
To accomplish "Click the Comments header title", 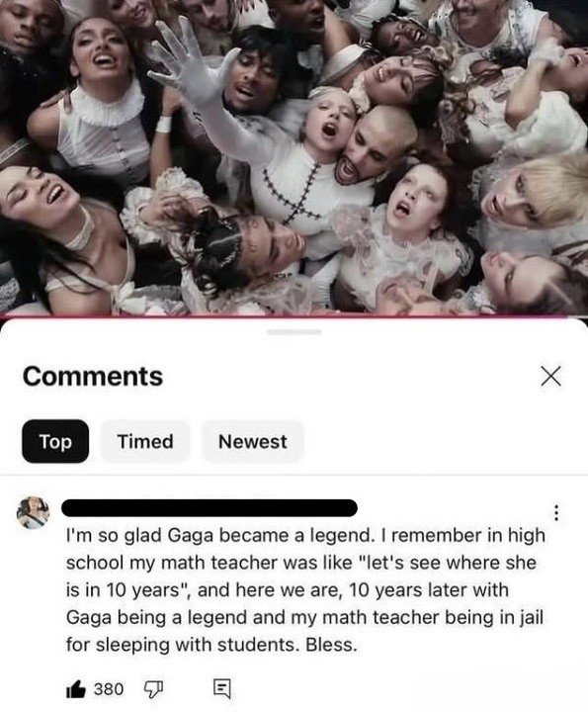I will click(x=93, y=377).
